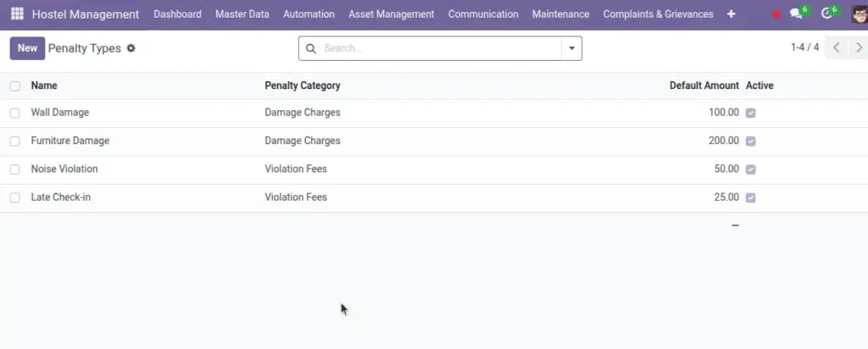Open the apps grid home menu
868x349 pixels.
(x=17, y=14)
